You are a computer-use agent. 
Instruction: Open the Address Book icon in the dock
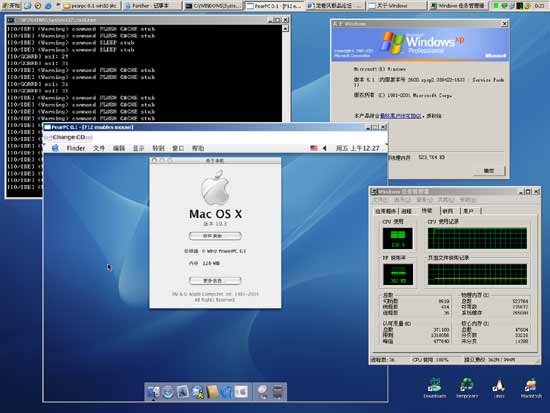[x=212, y=392]
